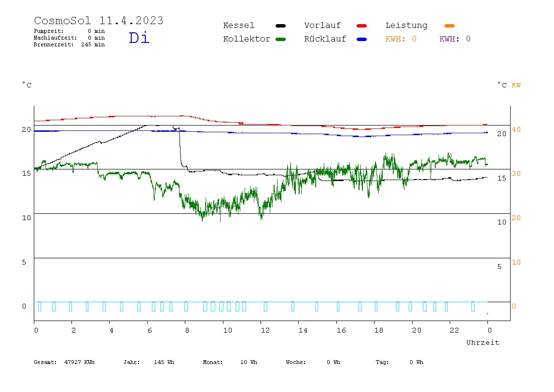Screen dimensions: 554x392
Task: Select the title 'CosmoSol 11.4.2023'
Action: pyautogui.click(x=98, y=20)
